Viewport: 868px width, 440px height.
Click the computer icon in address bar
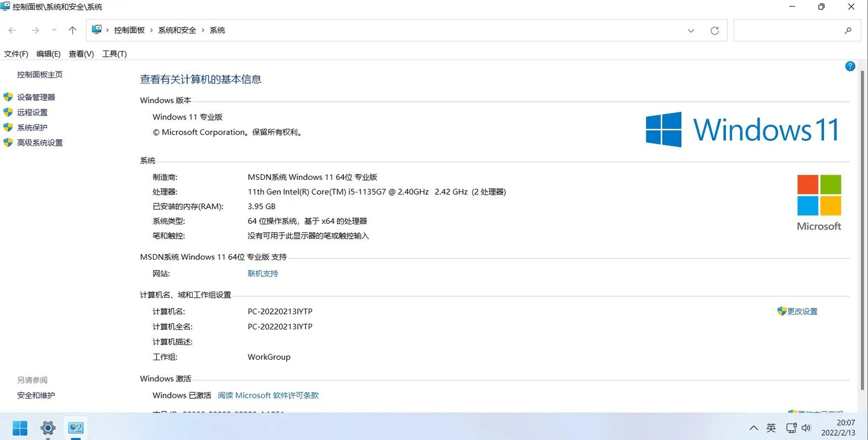[x=96, y=30]
